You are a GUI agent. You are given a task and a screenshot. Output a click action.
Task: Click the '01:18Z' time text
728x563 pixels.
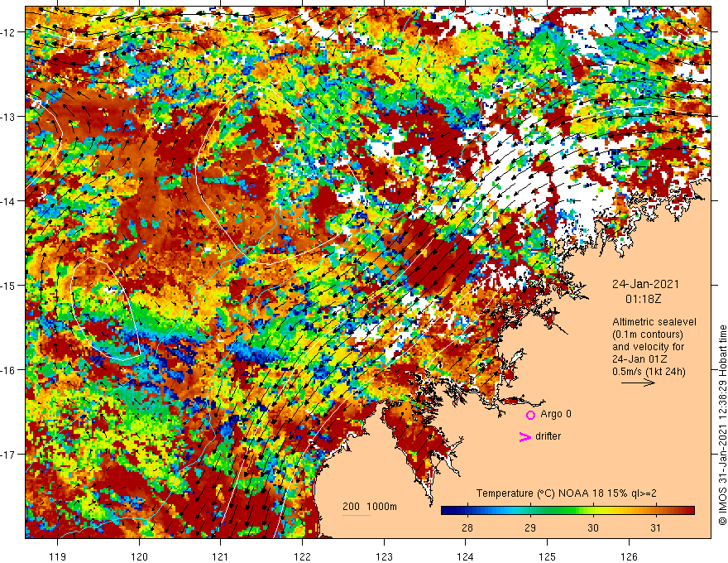click(x=643, y=299)
